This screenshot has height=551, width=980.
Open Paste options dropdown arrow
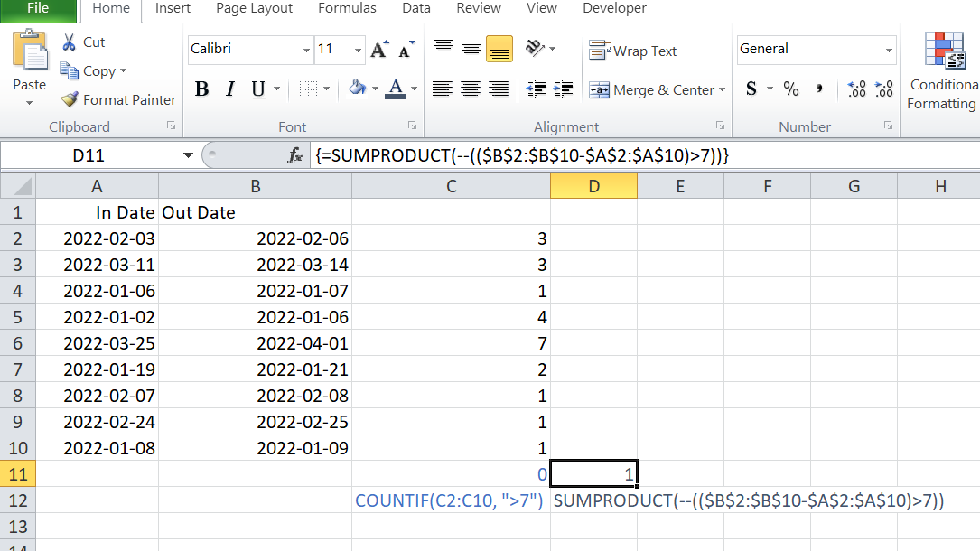tap(30, 102)
